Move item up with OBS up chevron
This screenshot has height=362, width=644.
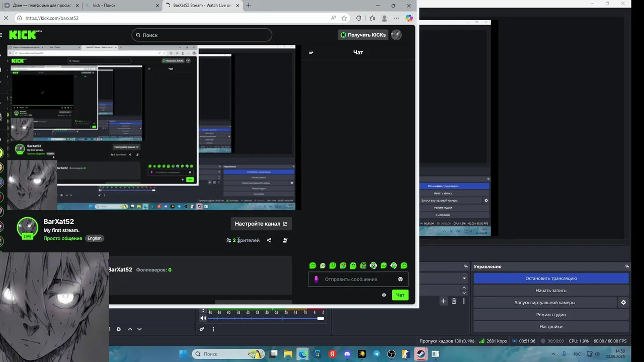click(x=464, y=288)
